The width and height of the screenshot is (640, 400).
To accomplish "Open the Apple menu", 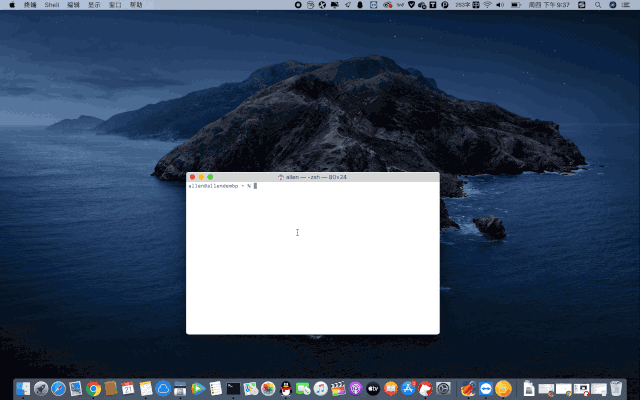I will pyautogui.click(x=12, y=5).
